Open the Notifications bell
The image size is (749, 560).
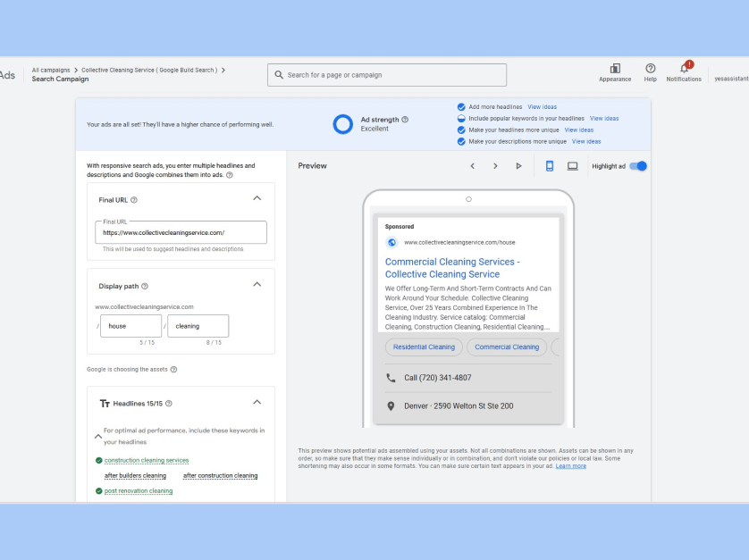click(684, 70)
